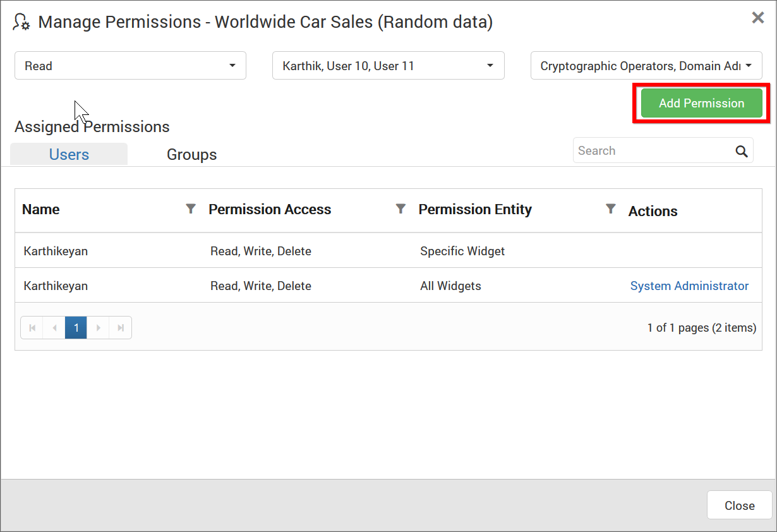Go to next page in pager

(x=98, y=328)
